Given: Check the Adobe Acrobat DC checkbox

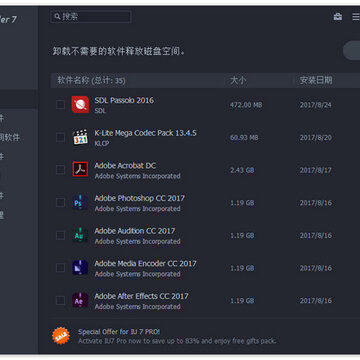Looking at the screenshot, I should click(60, 169).
